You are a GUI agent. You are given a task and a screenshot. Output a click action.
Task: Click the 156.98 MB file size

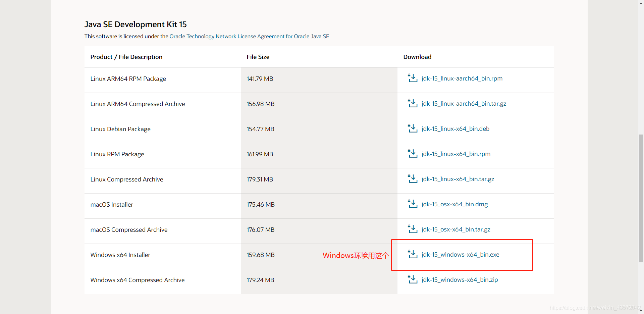pos(261,104)
